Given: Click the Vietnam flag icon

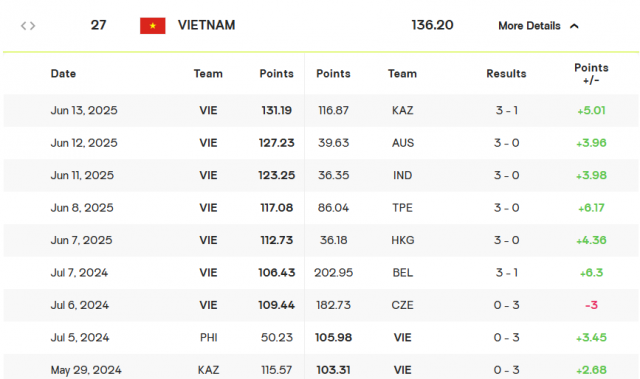Looking at the screenshot, I should [x=153, y=26].
